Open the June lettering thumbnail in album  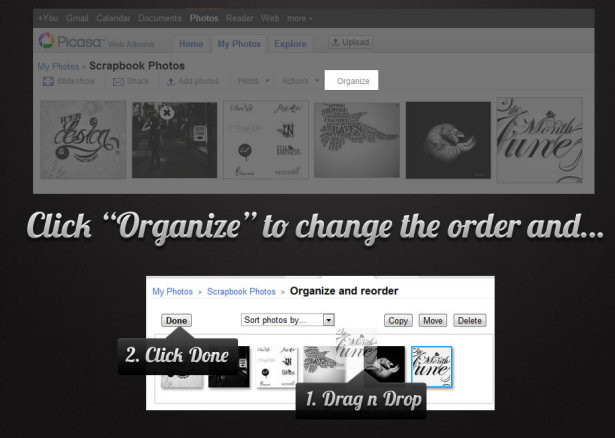click(540, 140)
